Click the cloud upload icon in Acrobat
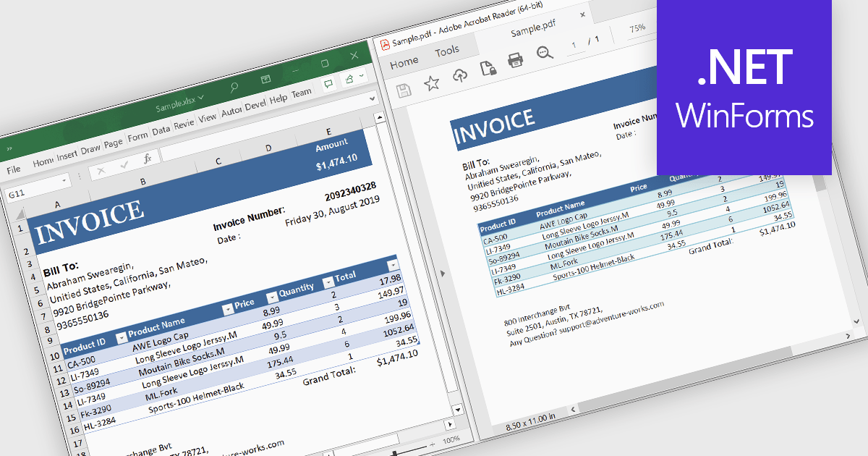This screenshot has height=456, width=868. coord(460,75)
